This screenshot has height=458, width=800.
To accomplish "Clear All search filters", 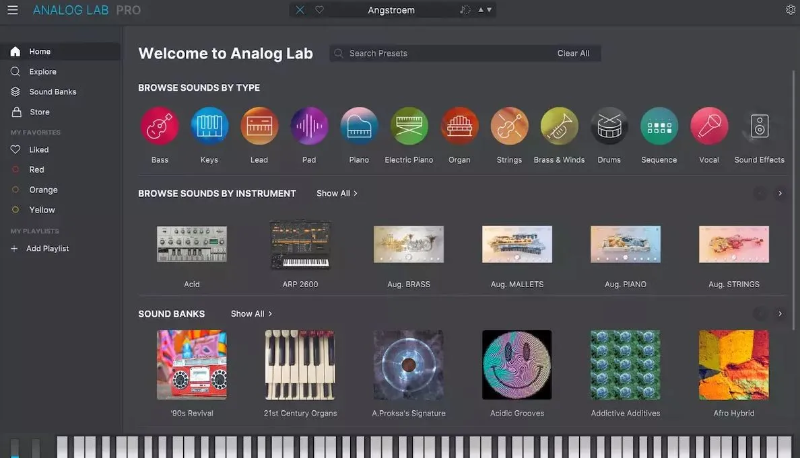I will [x=573, y=53].
